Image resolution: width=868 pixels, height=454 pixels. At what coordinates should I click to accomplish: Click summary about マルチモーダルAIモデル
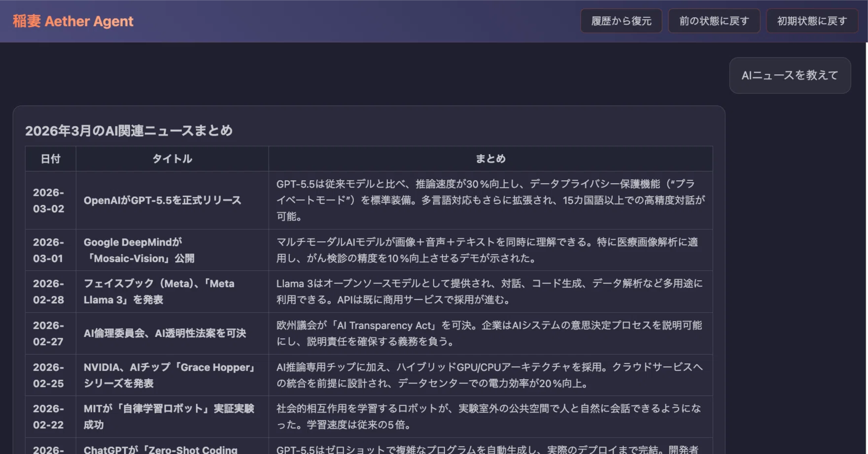point(487,250)
